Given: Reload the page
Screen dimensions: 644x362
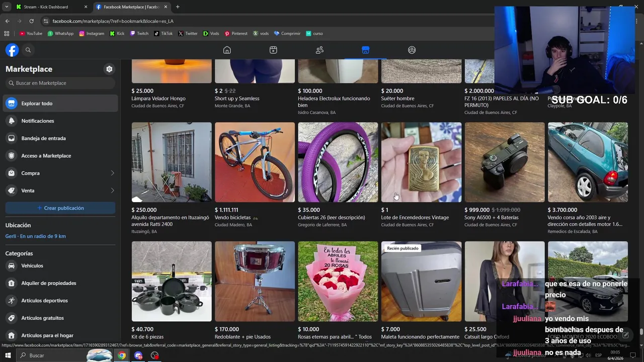Looking at the screenshot, I should 31,21.
